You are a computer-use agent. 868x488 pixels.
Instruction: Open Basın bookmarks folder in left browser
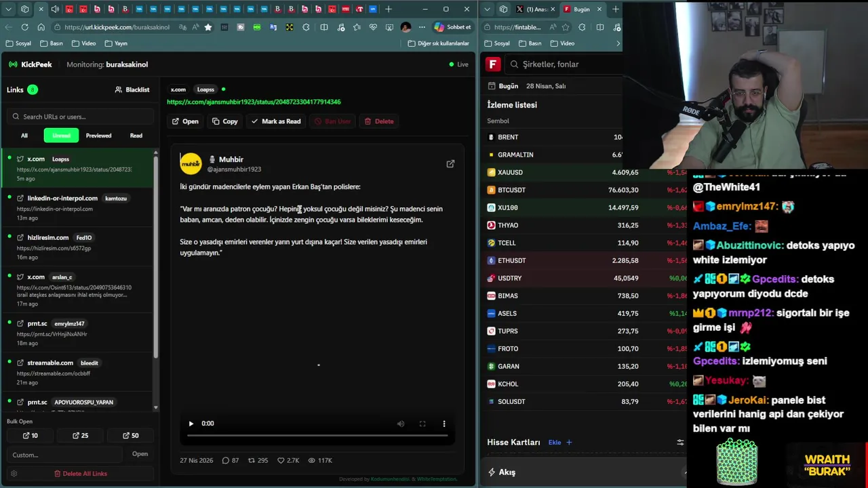(x=52, y=43)
